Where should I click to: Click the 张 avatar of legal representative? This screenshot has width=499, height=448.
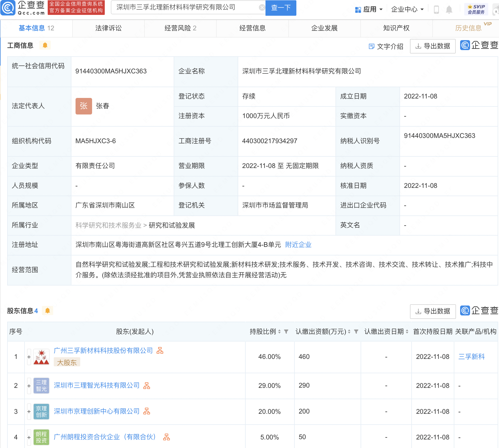pyautogui.click(x=84, y=106)
